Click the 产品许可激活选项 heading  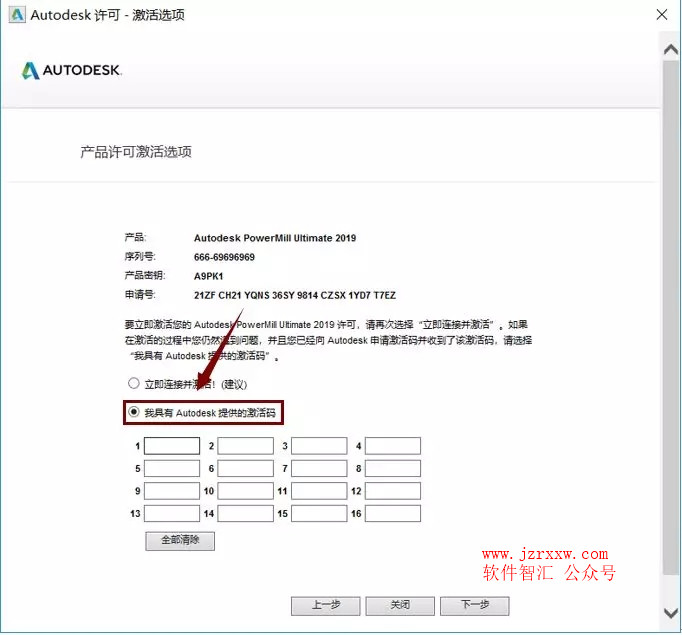136,152
